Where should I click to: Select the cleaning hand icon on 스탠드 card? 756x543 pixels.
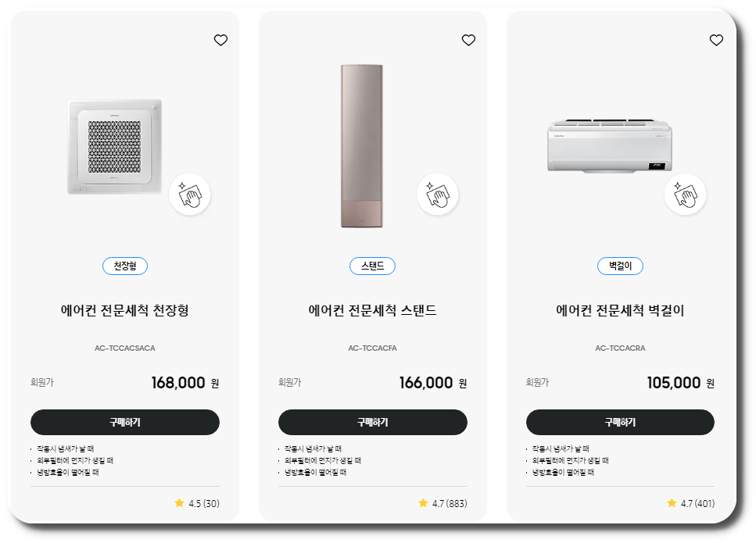(438, 194)
